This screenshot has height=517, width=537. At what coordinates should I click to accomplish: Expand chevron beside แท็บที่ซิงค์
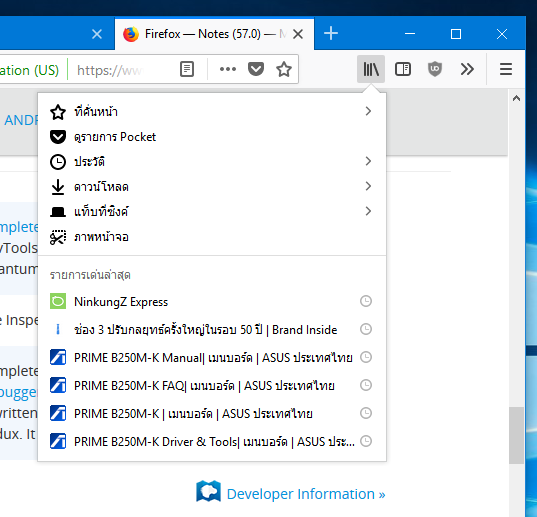(x=368, y=211)
